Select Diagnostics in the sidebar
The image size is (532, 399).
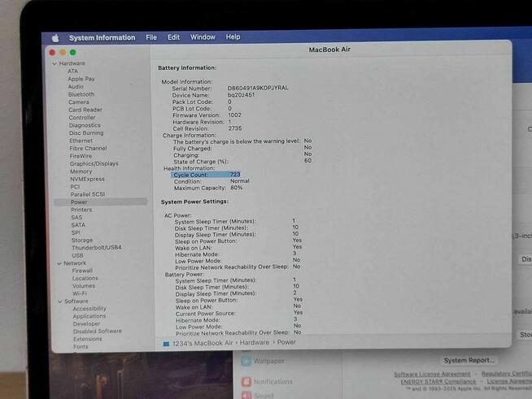click(85, 125)
